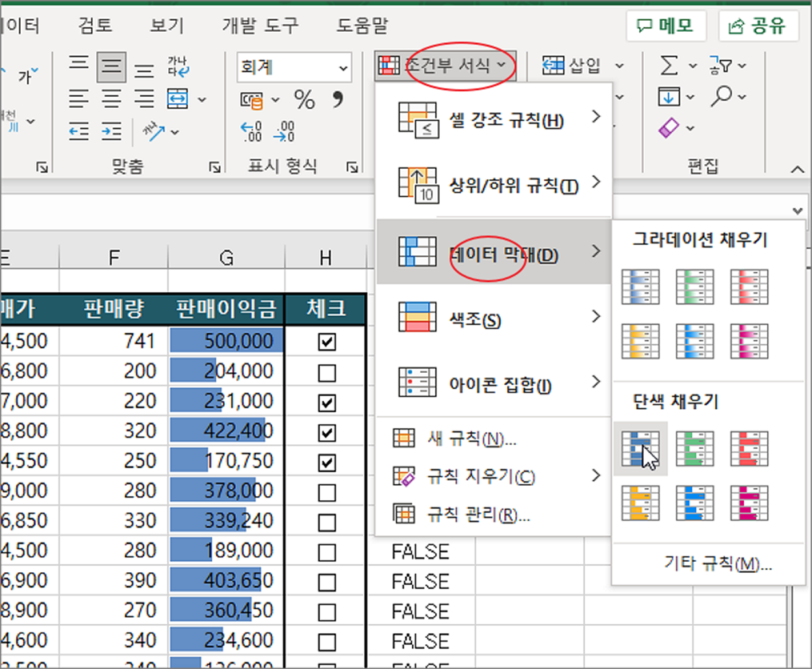
Task: Decrease indent
Action: click(x=79, y=132)
